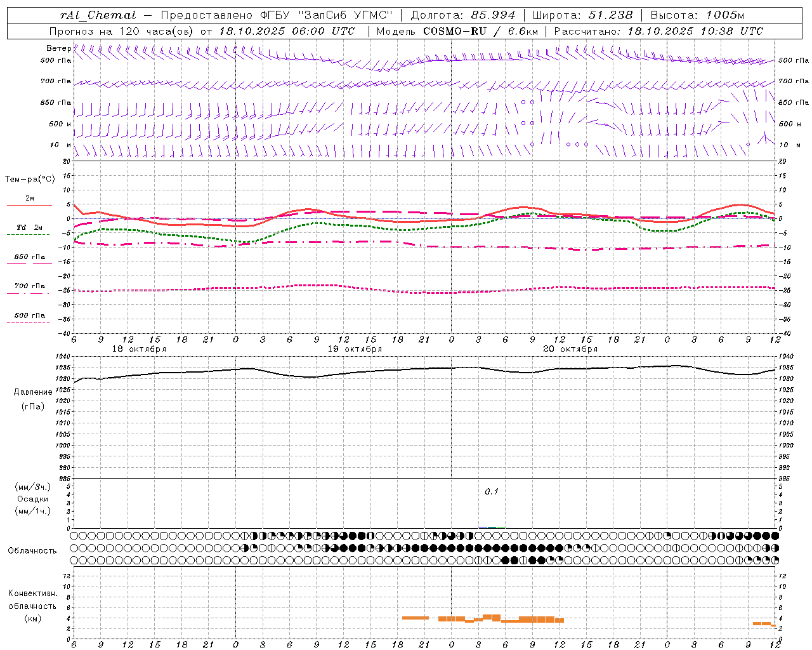Click the 19 октября date label
Image resolution: width=812 pixels, height=650 pixels.
355,349
